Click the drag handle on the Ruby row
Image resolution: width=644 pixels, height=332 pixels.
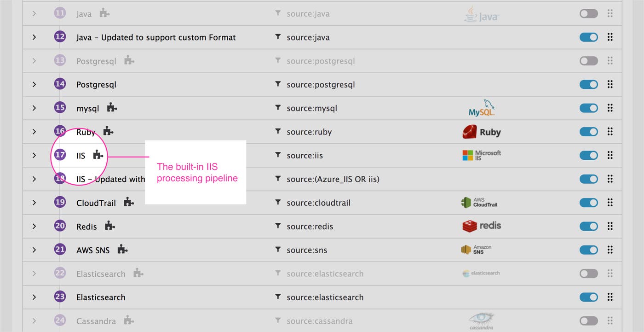tap(610, 132)
